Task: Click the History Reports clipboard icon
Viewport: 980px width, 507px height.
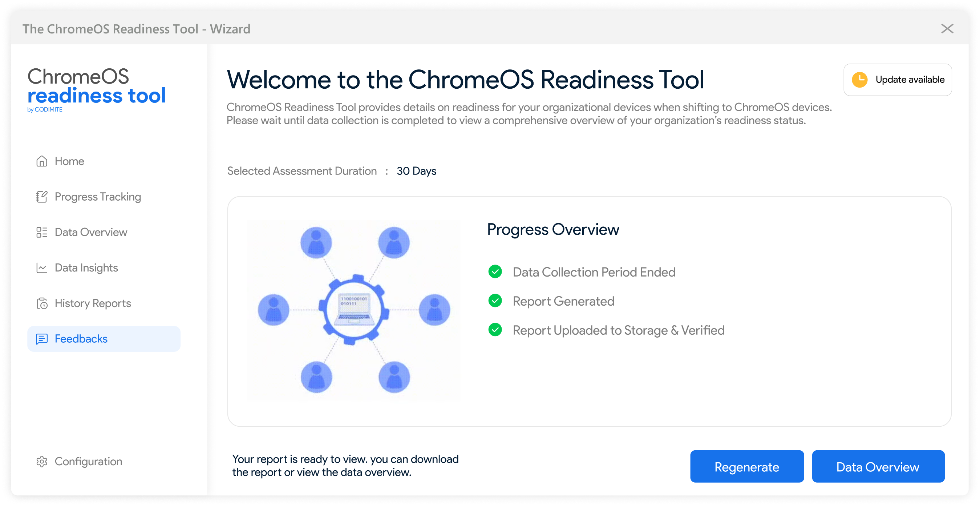Action: [x=41, y=303]
